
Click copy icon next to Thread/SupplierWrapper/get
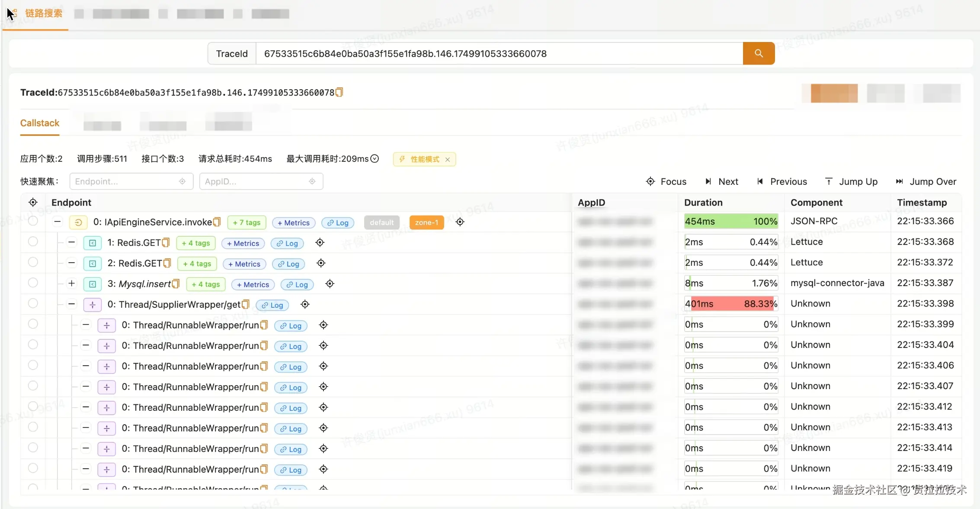(246, 304)
